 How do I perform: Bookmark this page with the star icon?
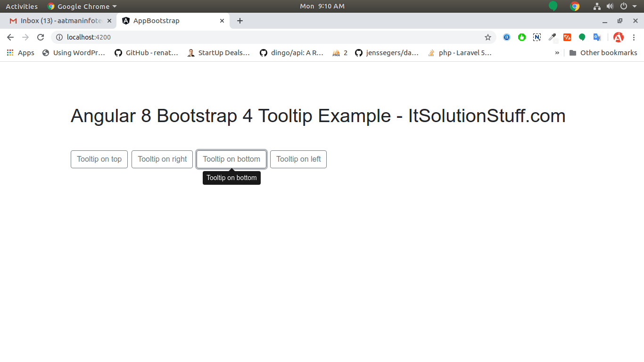[488, 37]
